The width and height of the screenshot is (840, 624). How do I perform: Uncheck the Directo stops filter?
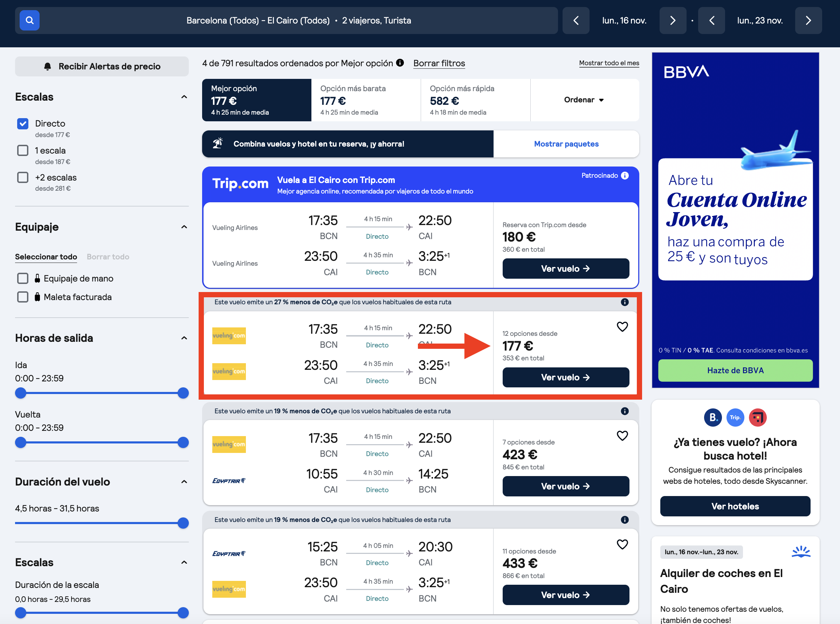click(23, 123)
